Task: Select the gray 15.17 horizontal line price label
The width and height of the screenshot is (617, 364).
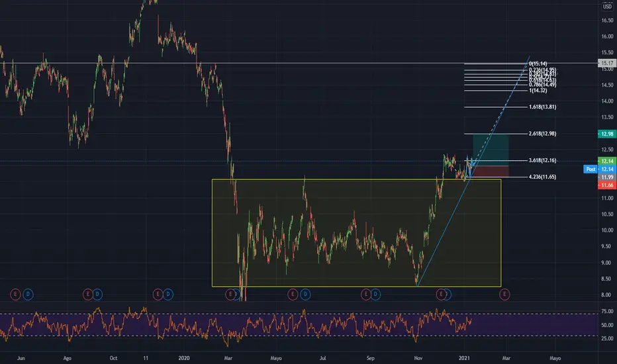Action: 607,63
